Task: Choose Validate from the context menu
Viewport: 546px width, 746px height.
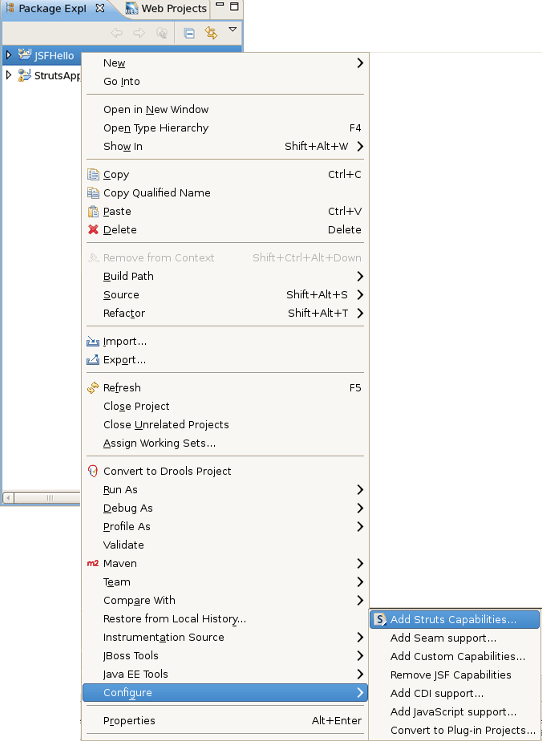Action: (x=225, y=545)
